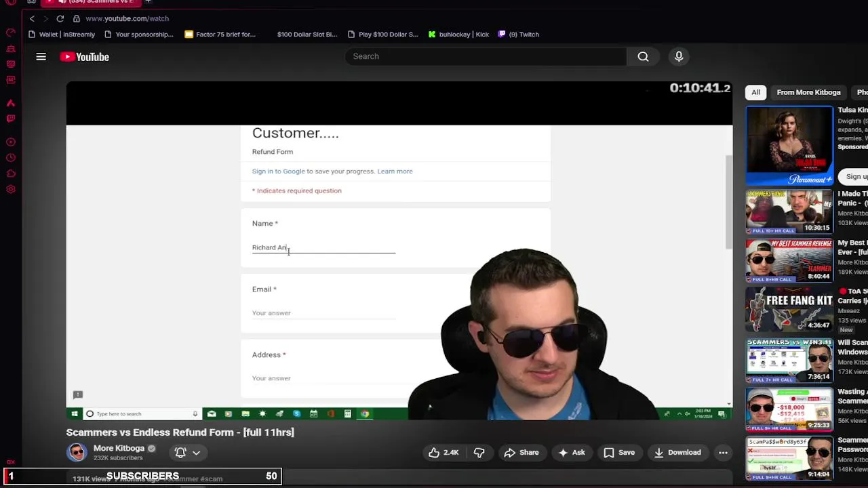Screen dimensions: 868x488
Task: Click the form page scrollbar in the video
Action: pos(729,201)
